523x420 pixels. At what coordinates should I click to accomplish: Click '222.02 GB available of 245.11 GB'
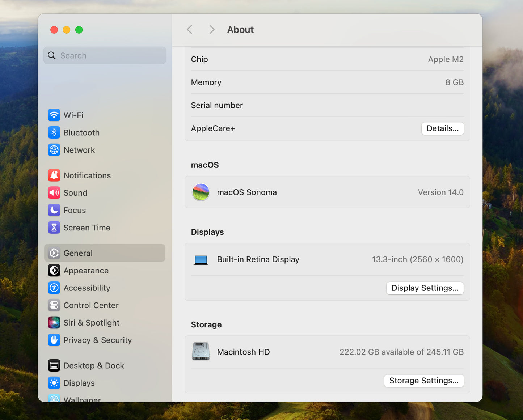click(x=401, y=352)
